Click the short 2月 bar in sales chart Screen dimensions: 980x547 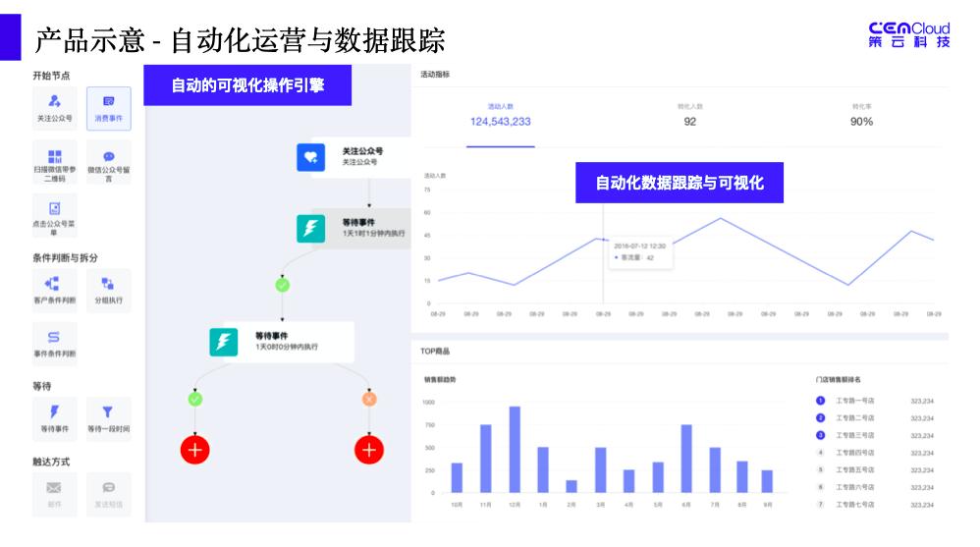pyautogui.click(x=572, y=486)
